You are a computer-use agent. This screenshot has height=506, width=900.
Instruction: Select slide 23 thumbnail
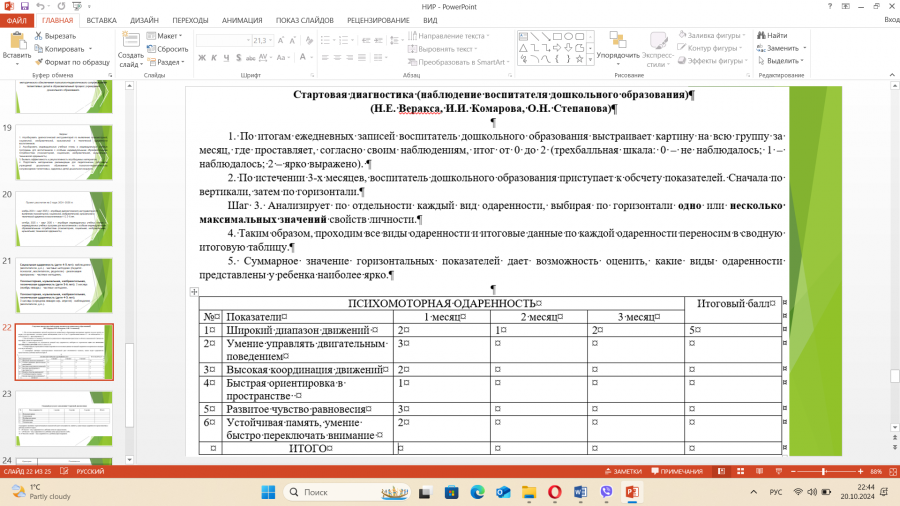pyautogui.click(x=64, y=419)
